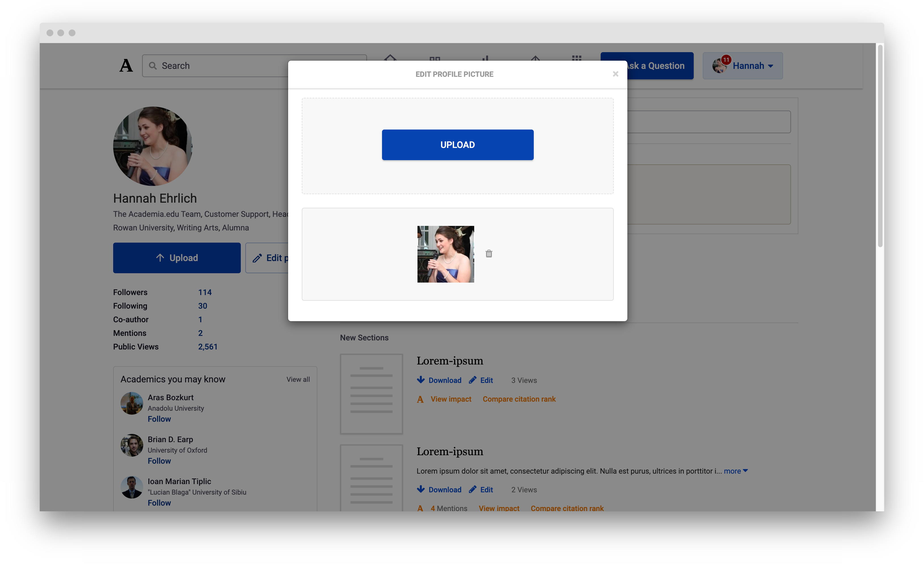Click the Academia 'A' icon beside View impact
Image resolution: width=924 pixels, height=568 pixels.
click(420, 399)
